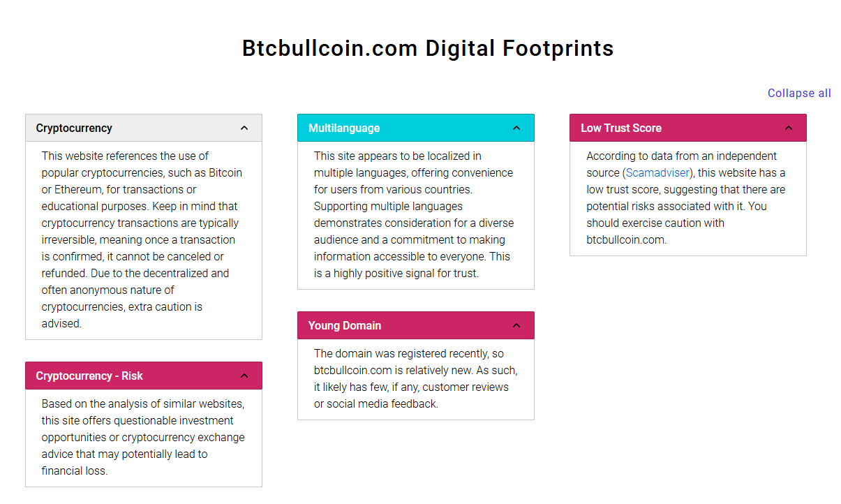841x504 pixels.
Task: Click the arrow icon in the Cryptocurrency header
Action: 244,128
